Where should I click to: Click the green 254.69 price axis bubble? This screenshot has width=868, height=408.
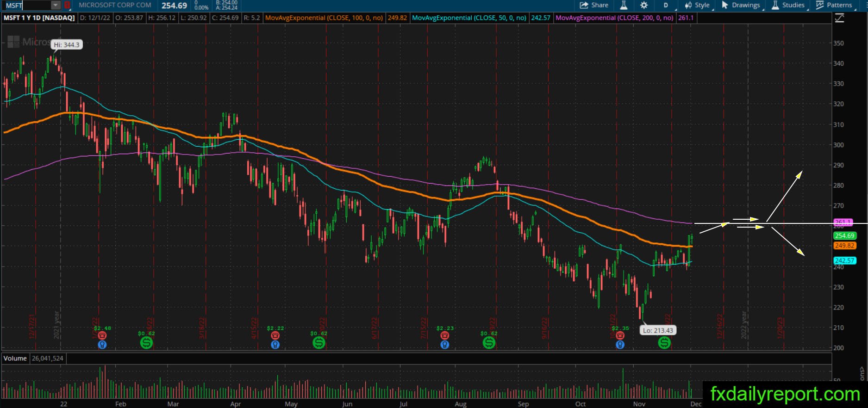click(845, 236)
